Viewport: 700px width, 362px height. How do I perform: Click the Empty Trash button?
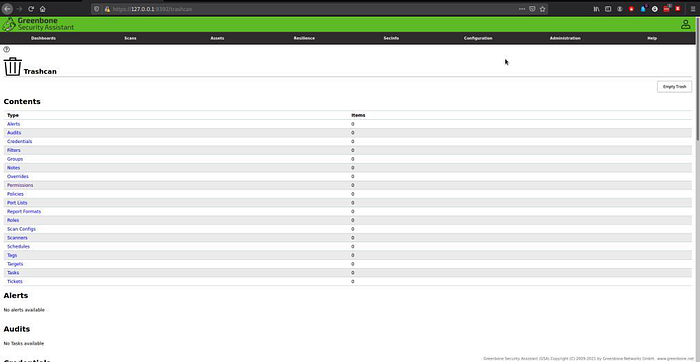(674, 87)
